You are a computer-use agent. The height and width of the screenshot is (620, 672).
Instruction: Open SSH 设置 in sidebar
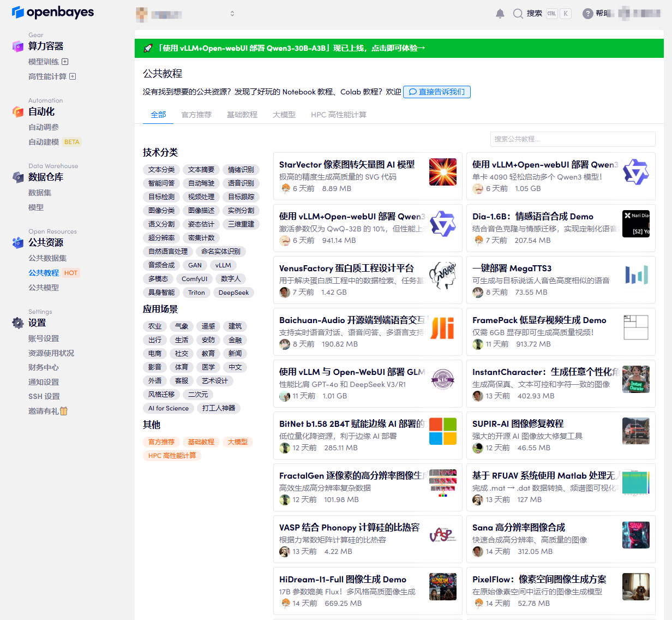[x=44, y=396]
